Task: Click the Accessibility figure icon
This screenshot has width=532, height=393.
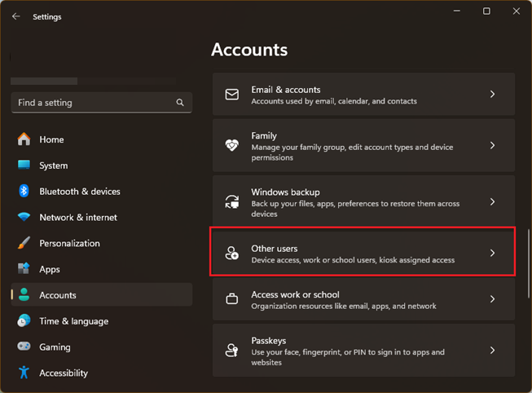Action: pyautogui.click(x=24, y=373)
